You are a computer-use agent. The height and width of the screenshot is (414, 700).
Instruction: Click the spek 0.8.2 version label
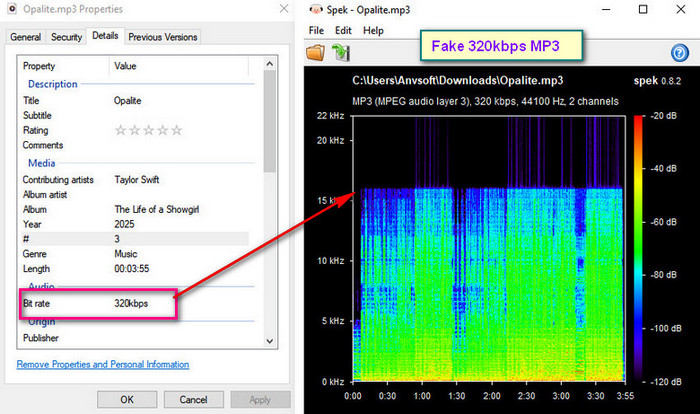pyautogui.click(x=657, y=81)
